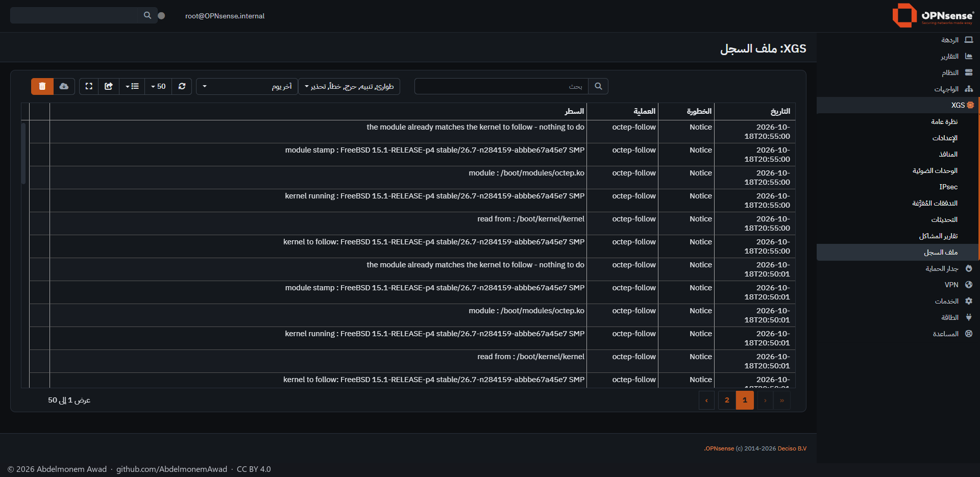Open الواجهات via its network icon
This screenshot has height=477, width=980.
coord(969,89)
